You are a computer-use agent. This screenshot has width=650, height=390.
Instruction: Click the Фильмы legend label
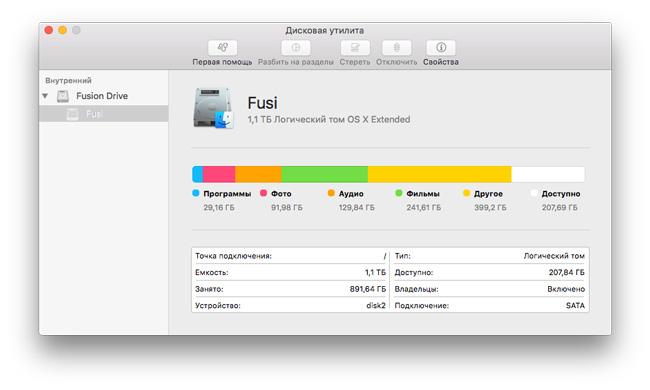tap(423, 194)
